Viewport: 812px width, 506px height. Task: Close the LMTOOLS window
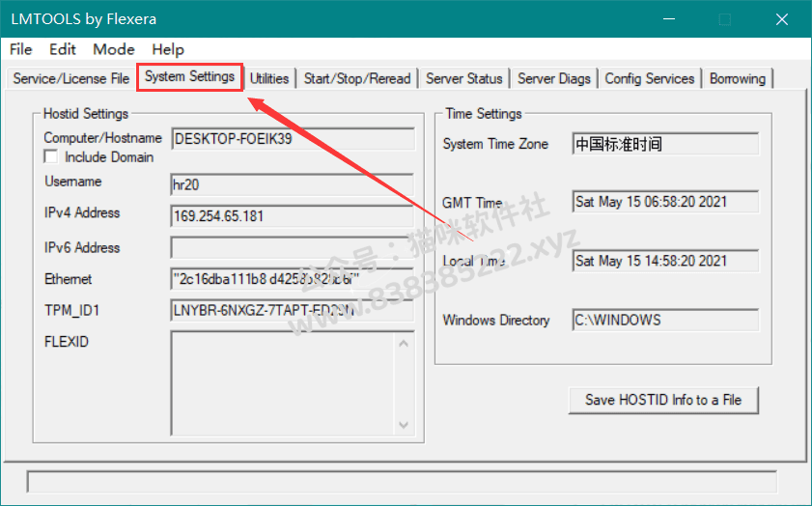(781, 19)
